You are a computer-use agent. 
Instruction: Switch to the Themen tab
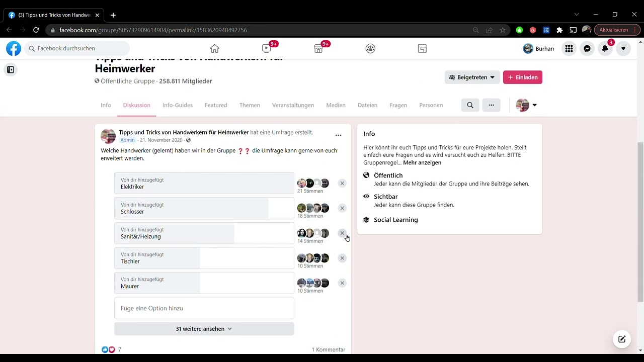coord(250,105)
